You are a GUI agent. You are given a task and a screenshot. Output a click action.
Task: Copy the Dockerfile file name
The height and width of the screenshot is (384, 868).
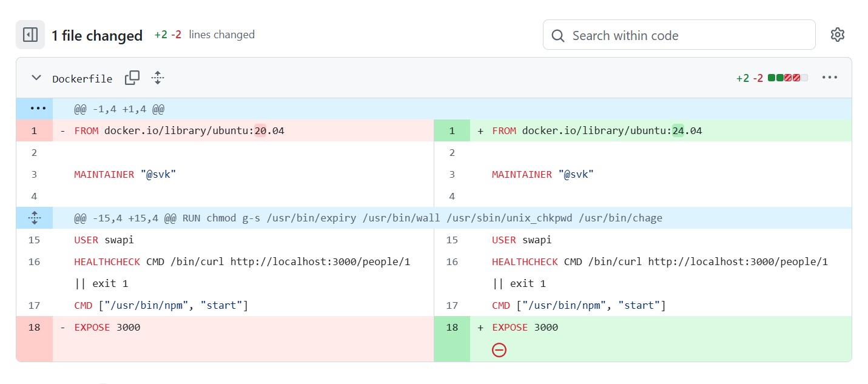click(x=132, y=78)
